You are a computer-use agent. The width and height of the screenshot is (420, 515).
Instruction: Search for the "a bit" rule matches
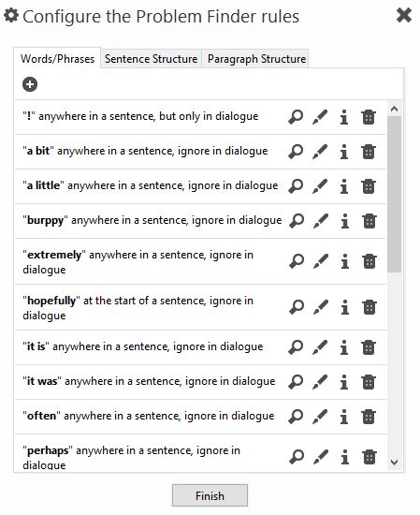[296, 152]
